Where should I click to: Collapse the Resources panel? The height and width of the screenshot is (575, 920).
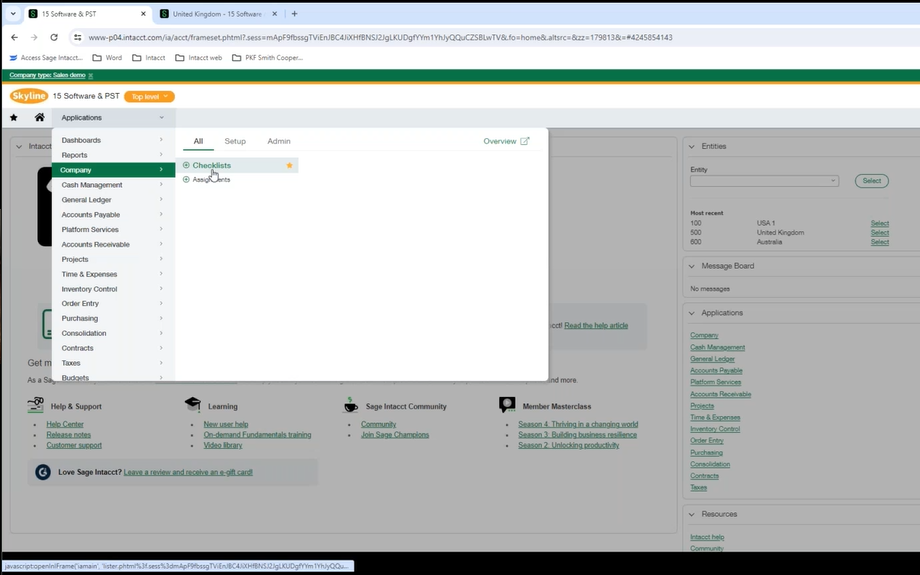point(692,514)
